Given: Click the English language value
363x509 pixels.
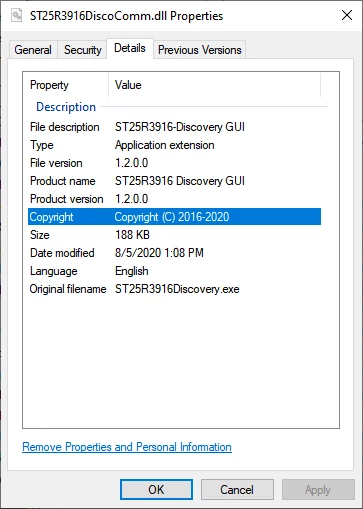Looking at the screenshot, I should click(132, 271).
